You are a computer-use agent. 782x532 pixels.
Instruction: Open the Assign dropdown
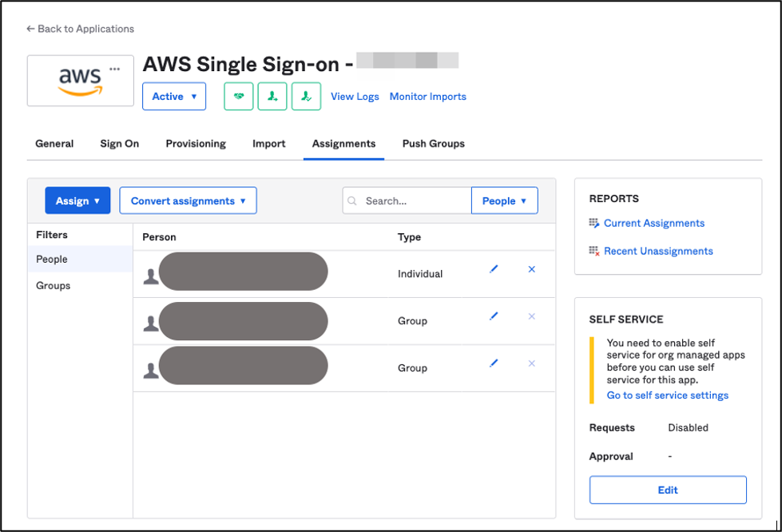[77, 200]
